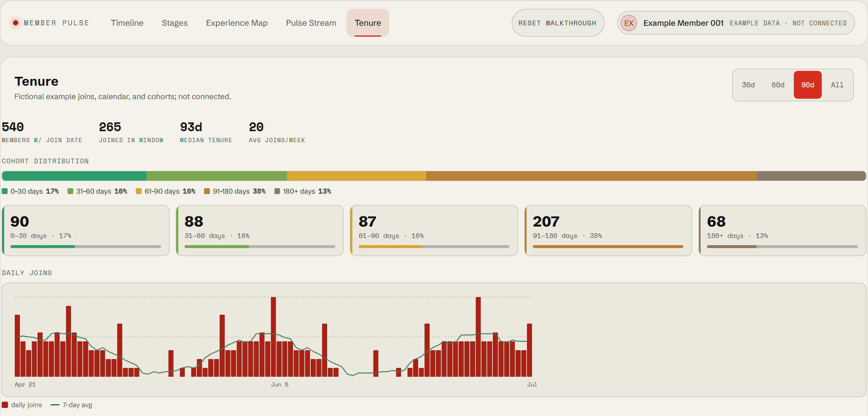Click the 0-30 days legend swatch
Screen dimensions: 868x416
click(x=5, y=191)
